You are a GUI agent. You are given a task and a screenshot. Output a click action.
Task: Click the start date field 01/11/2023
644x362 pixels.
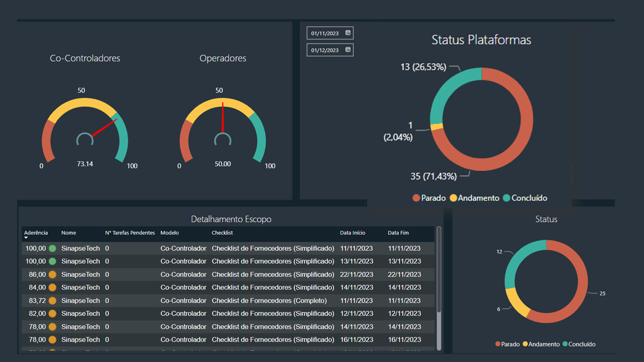[x=330, y=33]
